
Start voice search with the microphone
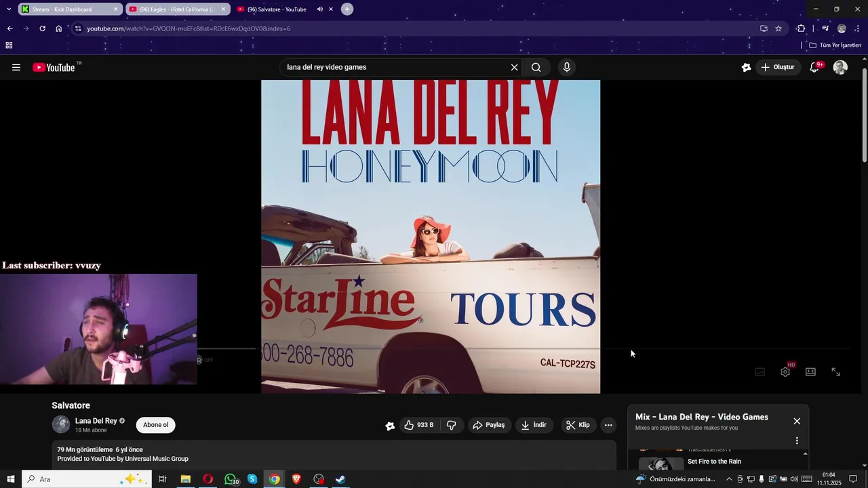[x=567, y=67]
